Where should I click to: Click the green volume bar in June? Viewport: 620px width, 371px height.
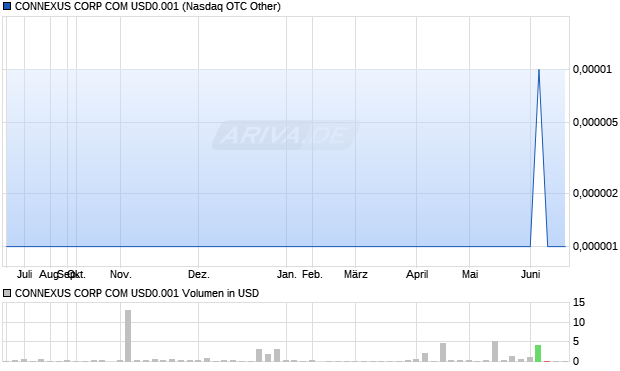coord(538,353)
